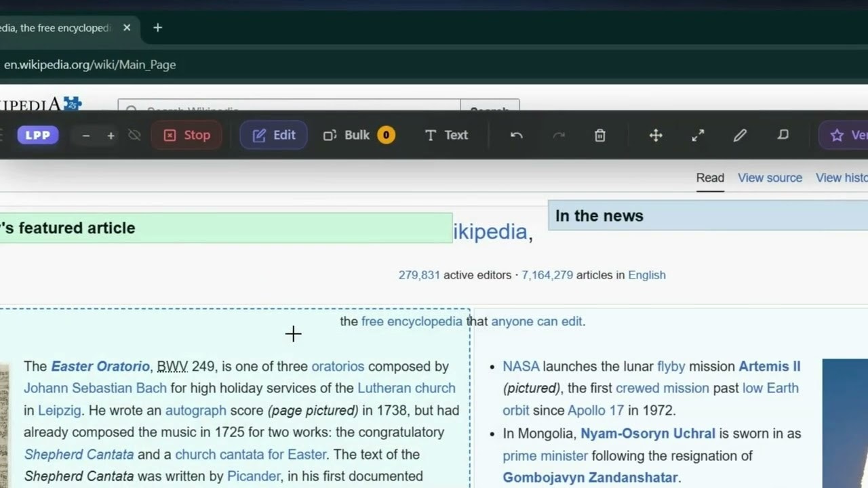
Task: Click the redo arrow icon
Action: pos(559,136)
